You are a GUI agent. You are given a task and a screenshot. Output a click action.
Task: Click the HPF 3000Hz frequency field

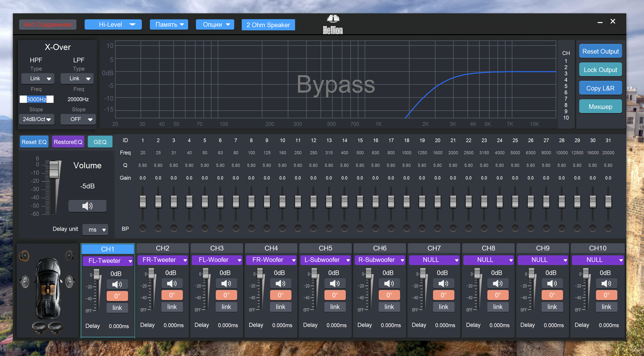pos(37,99)
